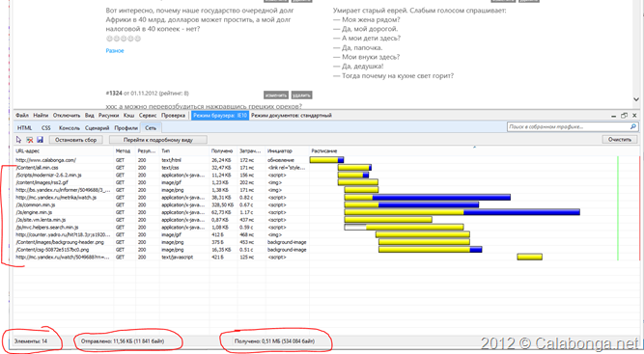Open the Кэш menu

[129, 116]
